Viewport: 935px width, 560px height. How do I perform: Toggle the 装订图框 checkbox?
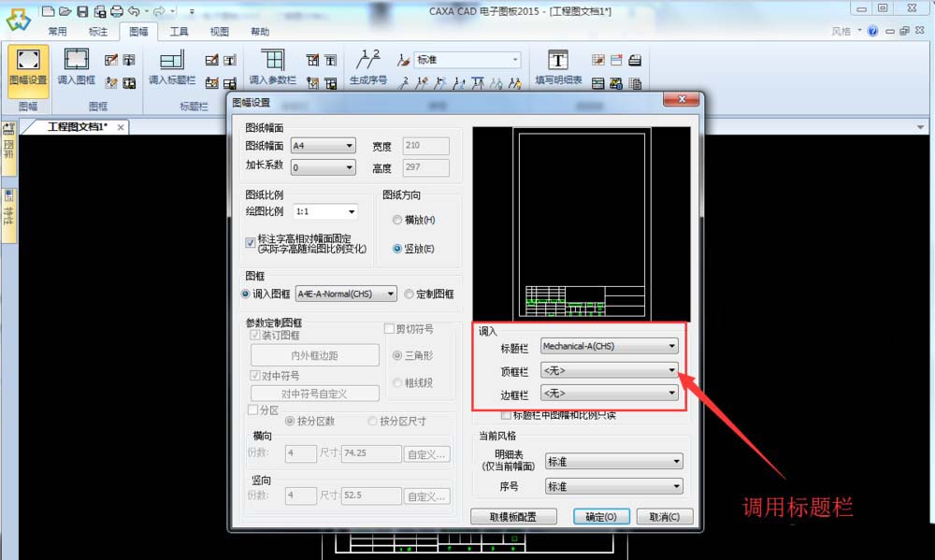point(255,336)
